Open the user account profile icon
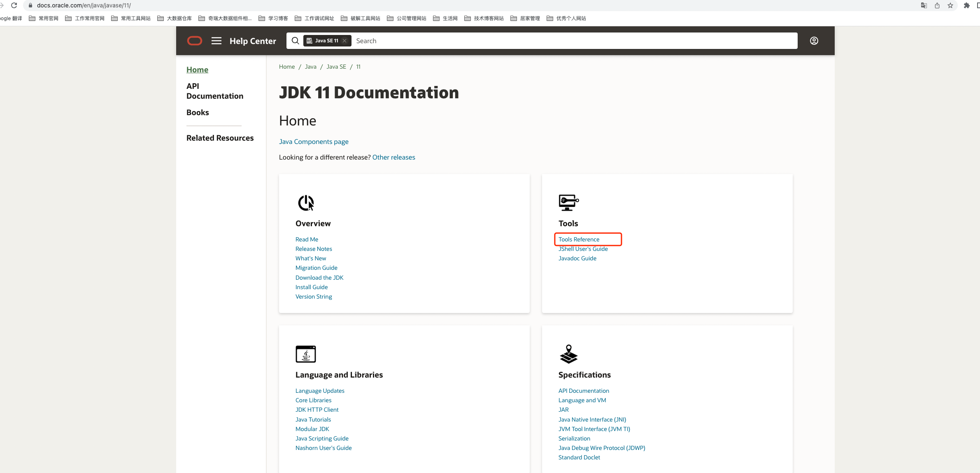This screenshot has width=980, height=473. point(814,41)
